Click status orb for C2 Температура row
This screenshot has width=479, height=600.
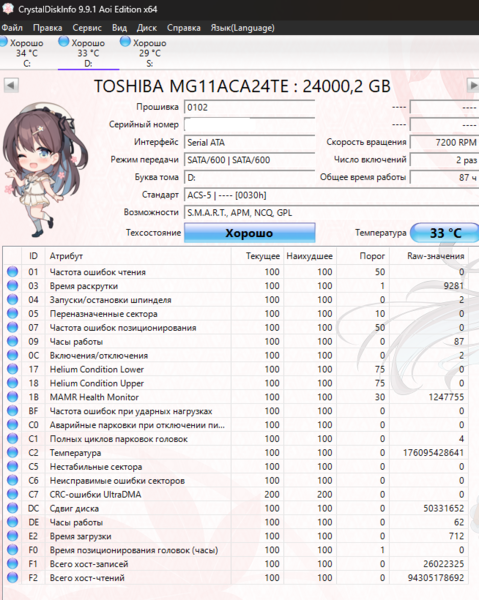(13, 452)
